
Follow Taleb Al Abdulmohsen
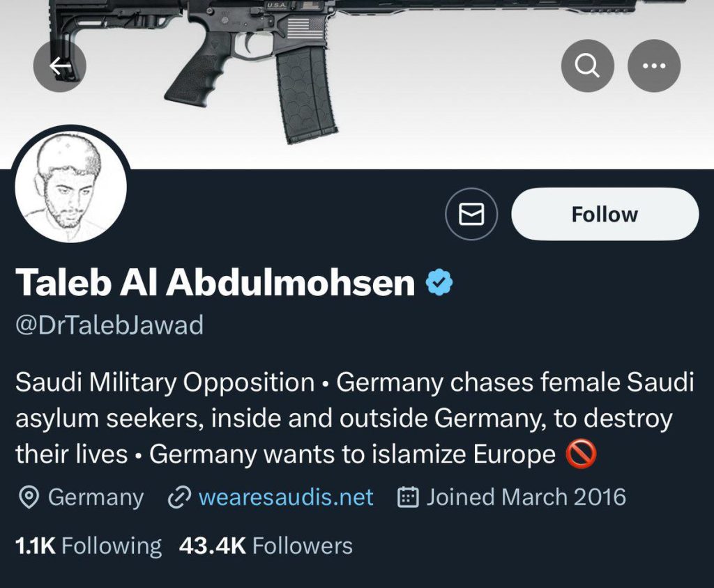coord(605,215)
